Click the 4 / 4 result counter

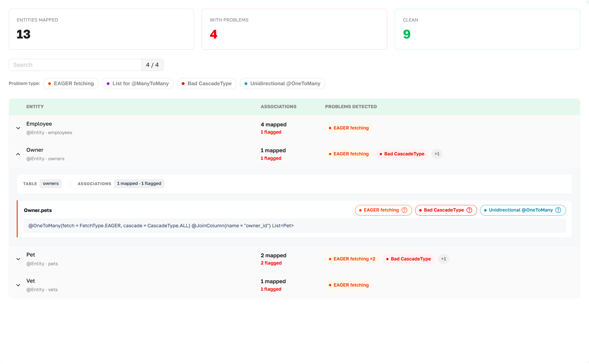click(x=152, y=65)
